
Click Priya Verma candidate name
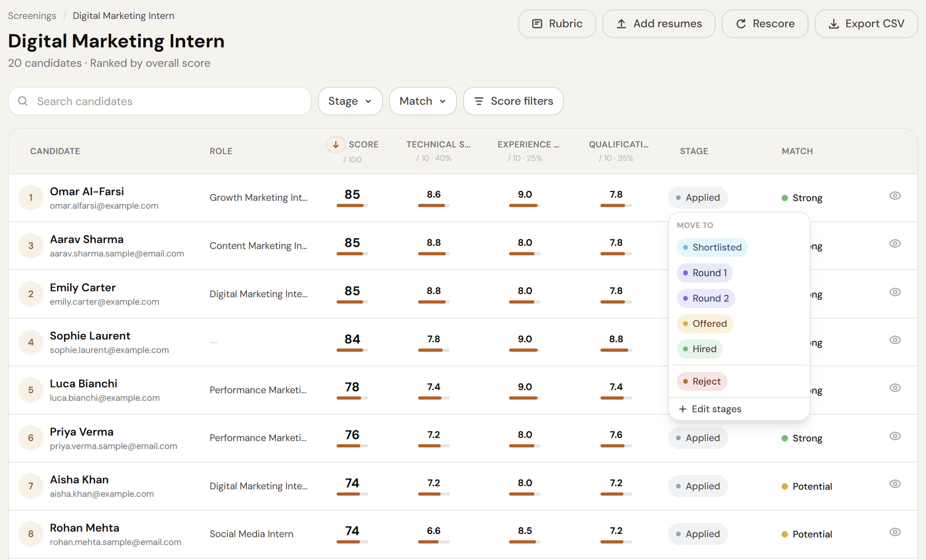point(82,432)
